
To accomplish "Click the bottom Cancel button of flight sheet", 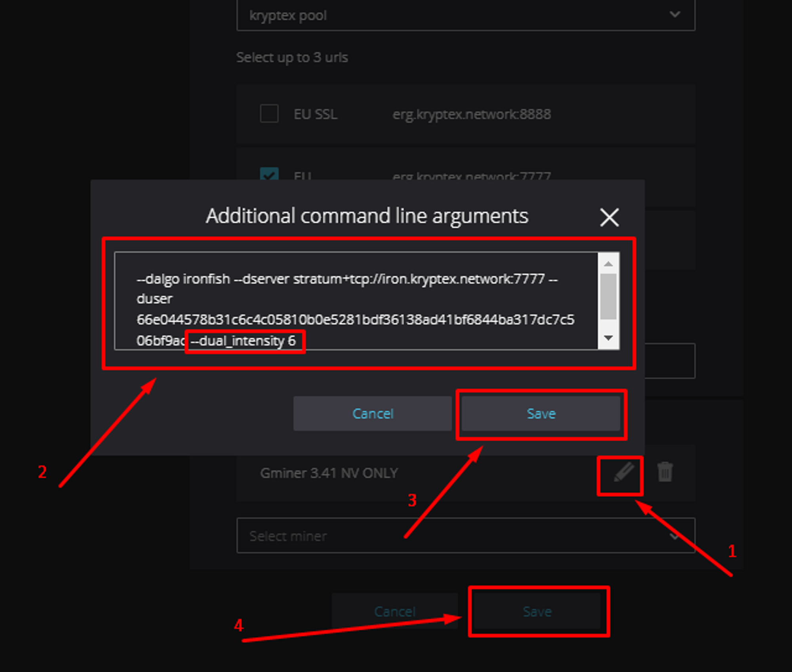I will tap(394, 611).
